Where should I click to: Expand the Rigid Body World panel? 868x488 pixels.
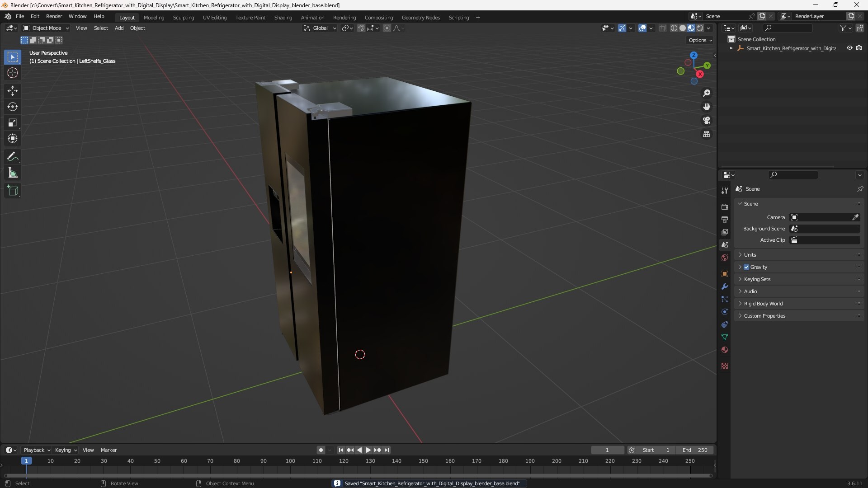763,304
